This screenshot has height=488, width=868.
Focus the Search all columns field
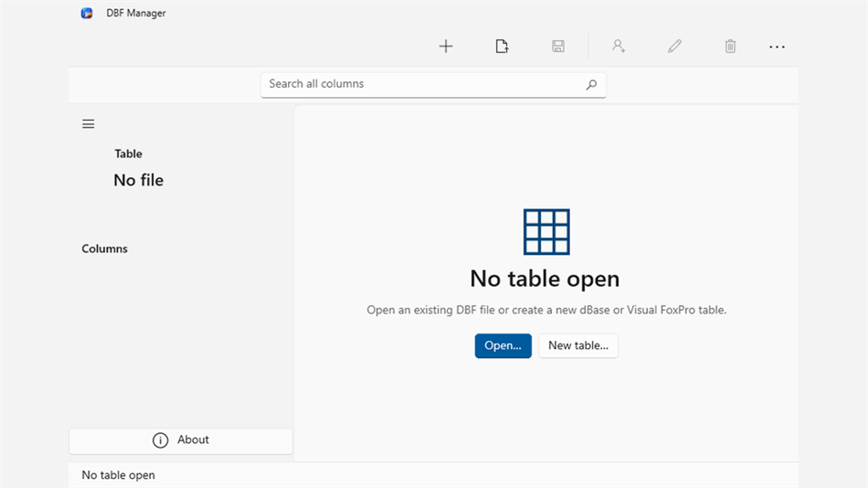click(x=433, y=85)
